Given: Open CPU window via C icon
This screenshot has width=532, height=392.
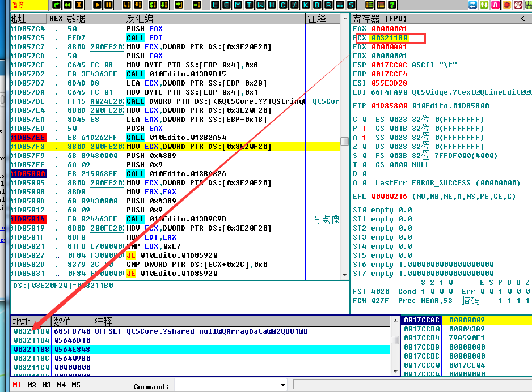Looking at the screenshot, I should pos(283,5).
